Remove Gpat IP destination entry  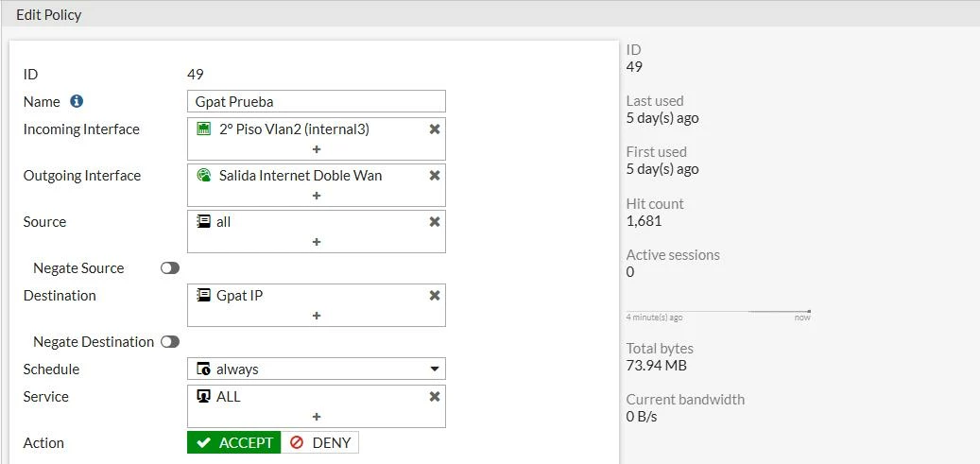[x=435, y=296]
